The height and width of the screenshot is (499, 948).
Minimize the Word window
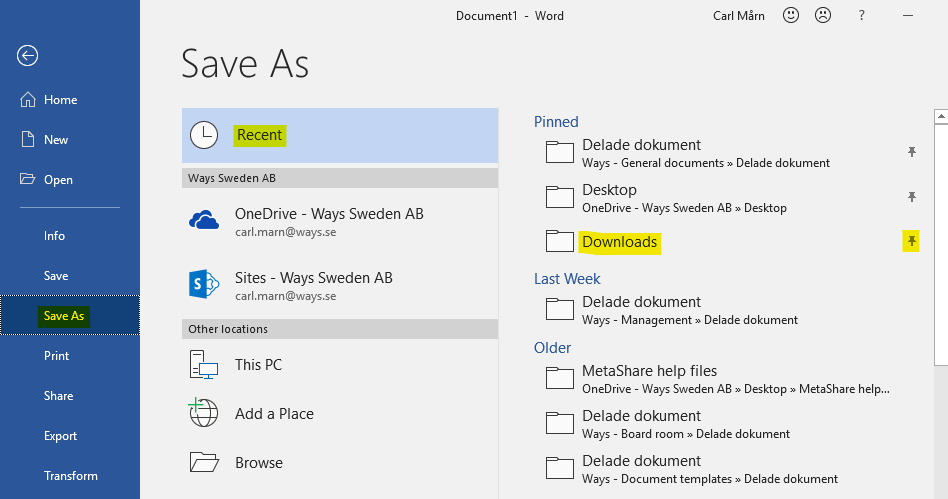(x=908, y=16)
